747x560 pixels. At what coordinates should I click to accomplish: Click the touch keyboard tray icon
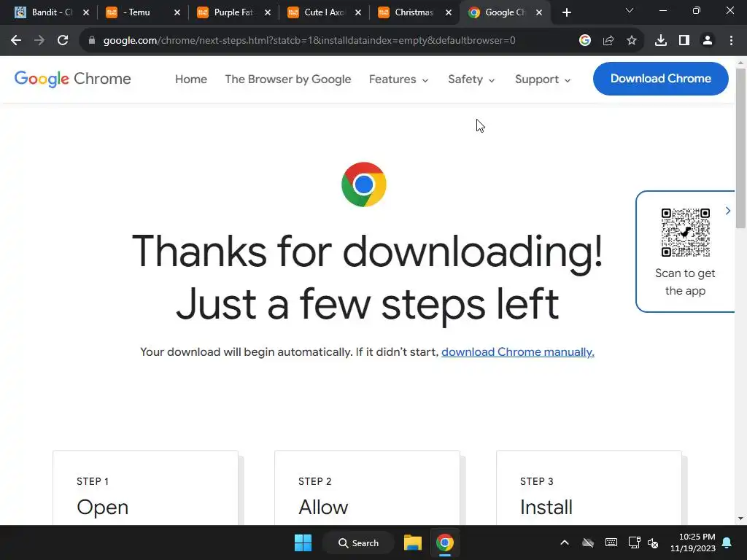[x=611, y=542]
